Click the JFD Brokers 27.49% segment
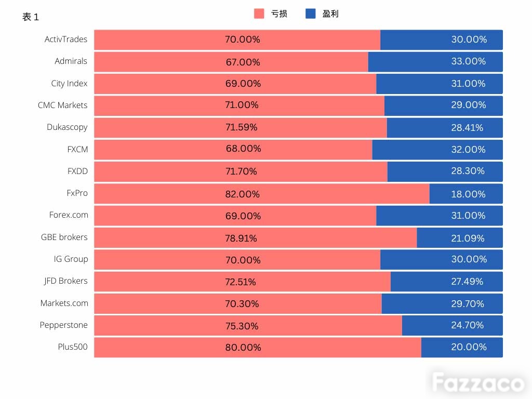The height and width of the screenshot is (399, 532). pos(446,281)
